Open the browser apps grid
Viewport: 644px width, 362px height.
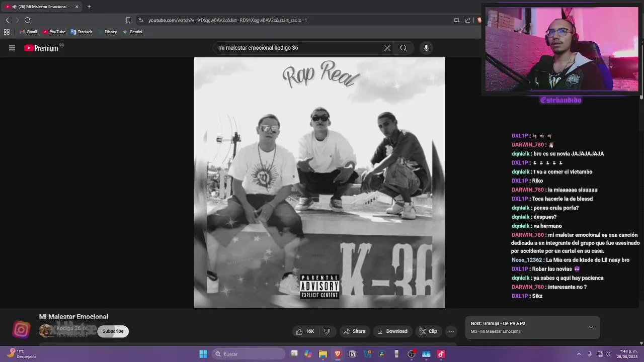pyautogui.click(x=7, y=32)
